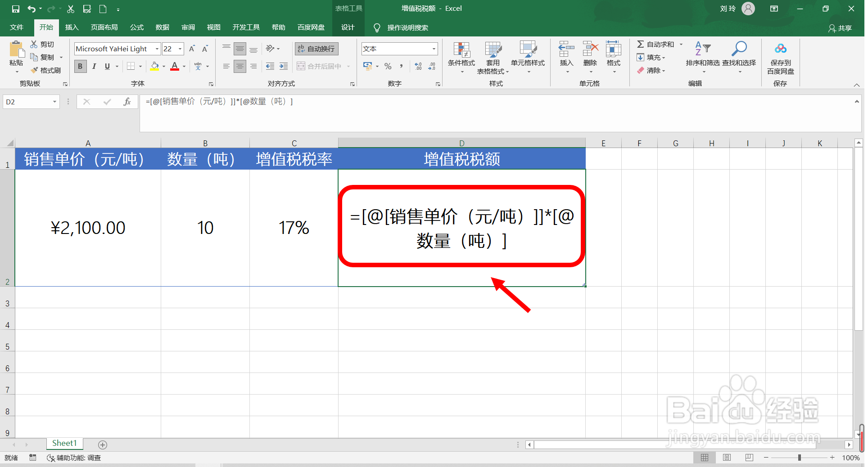Open the 文件 File tab

coord(17,27)
